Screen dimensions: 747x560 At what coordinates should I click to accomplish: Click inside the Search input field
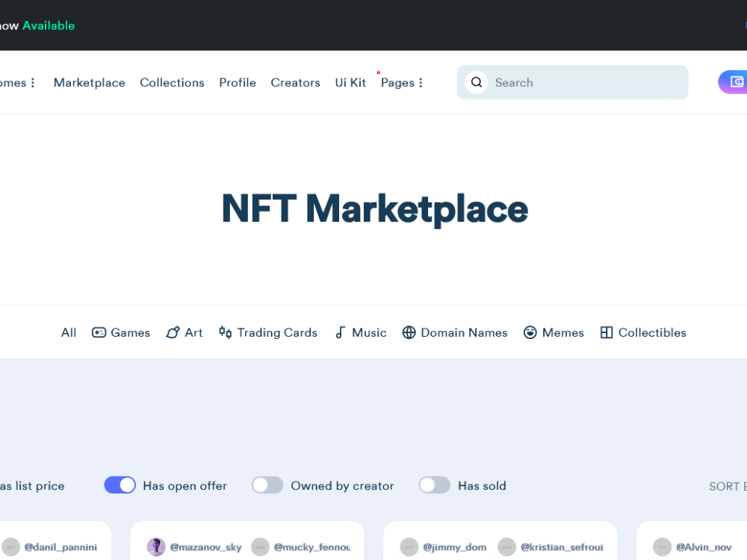[575, 82]
